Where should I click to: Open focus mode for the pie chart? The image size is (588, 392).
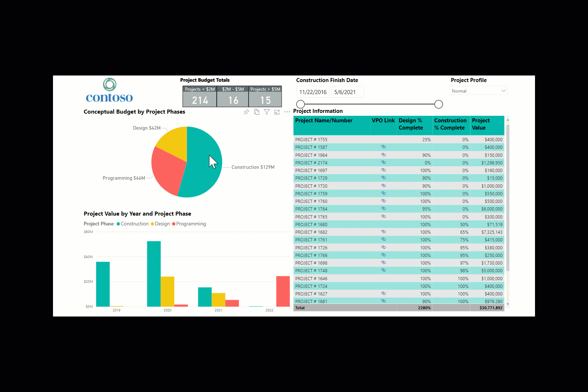point(277,112)
